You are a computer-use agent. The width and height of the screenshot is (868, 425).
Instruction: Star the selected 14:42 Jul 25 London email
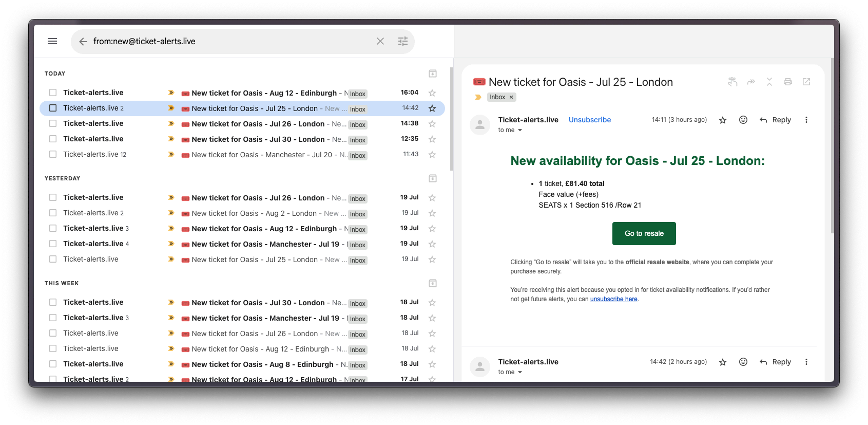(x=432, y=108)
